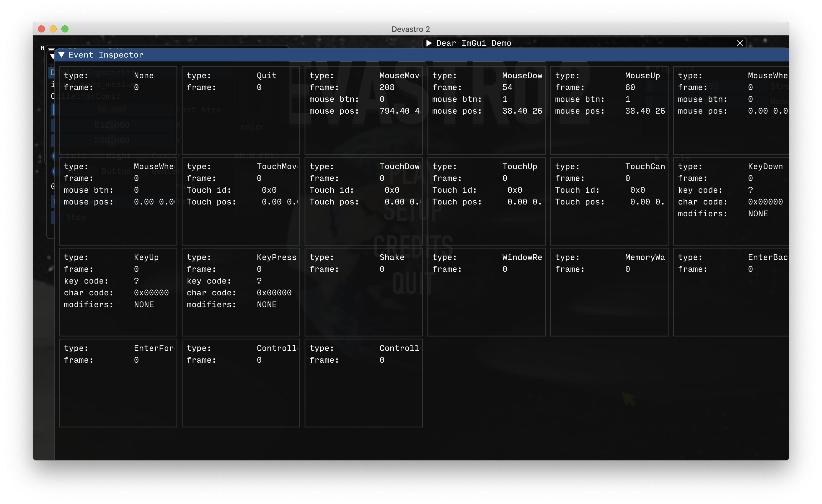Click the KeyDown event type label
This screenshot has height=504, width=822.
coord(765,167)
